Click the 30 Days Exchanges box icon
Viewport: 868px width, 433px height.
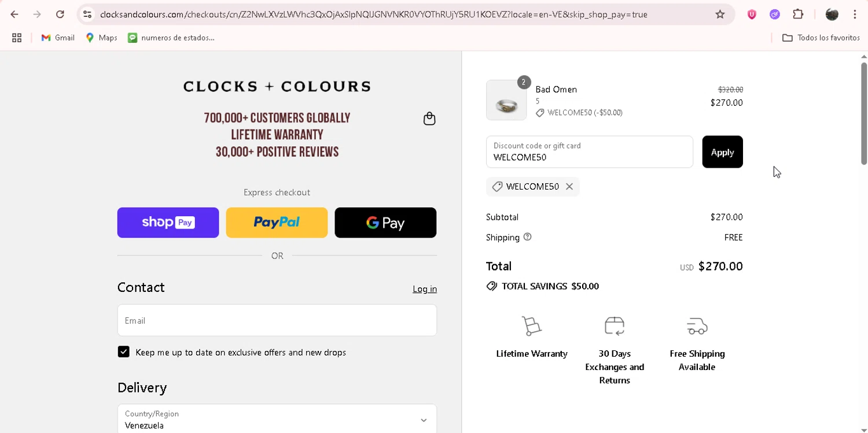tap(615, 326)
